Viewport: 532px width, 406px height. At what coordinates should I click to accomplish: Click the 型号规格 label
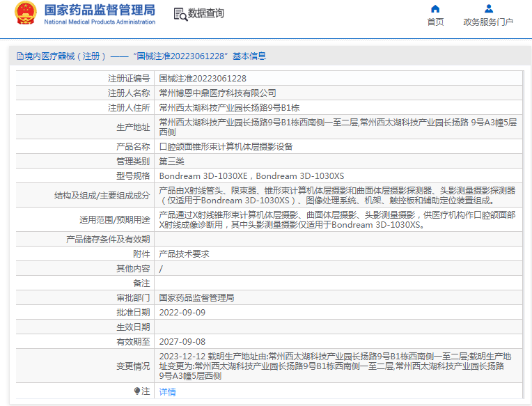pyautogui.click(x=133, y=176)
